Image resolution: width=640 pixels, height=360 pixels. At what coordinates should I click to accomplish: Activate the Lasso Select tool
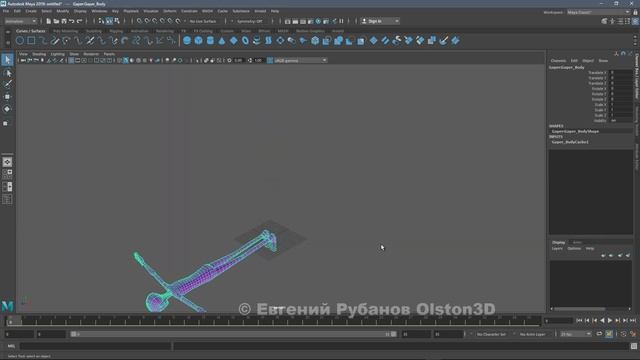point(7,73)
